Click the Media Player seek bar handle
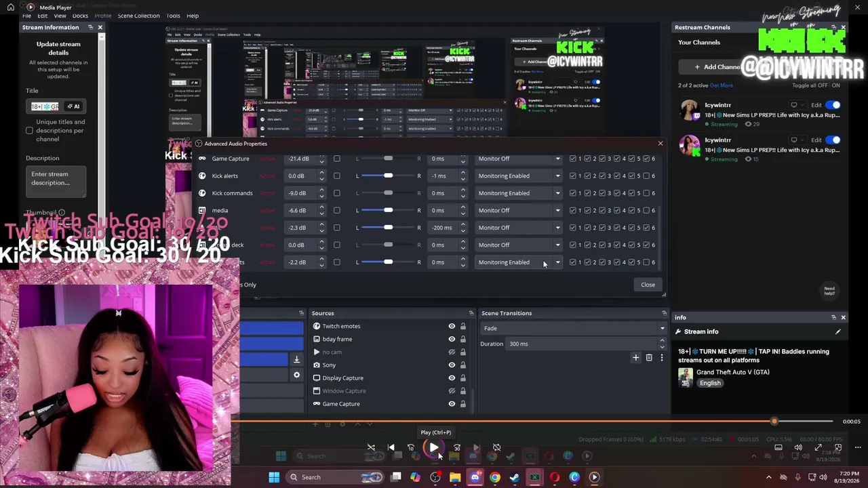Image resolution: width=868 pixels, height=488 pixels. tap(774, 421)
